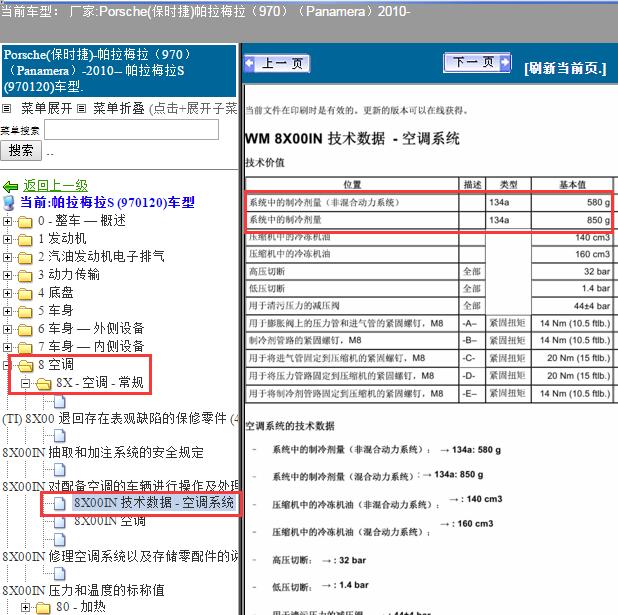Expand the 7 车身 — 内侧设备 node
Image resolution: width=618 pixels, height=615 pixels.
coord(7,347)
